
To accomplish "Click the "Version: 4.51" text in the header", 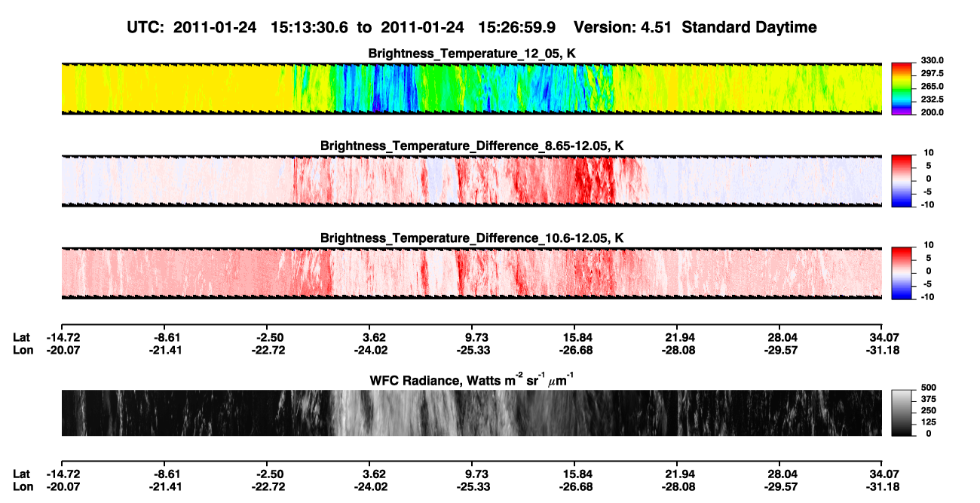I will click(624, 28).
